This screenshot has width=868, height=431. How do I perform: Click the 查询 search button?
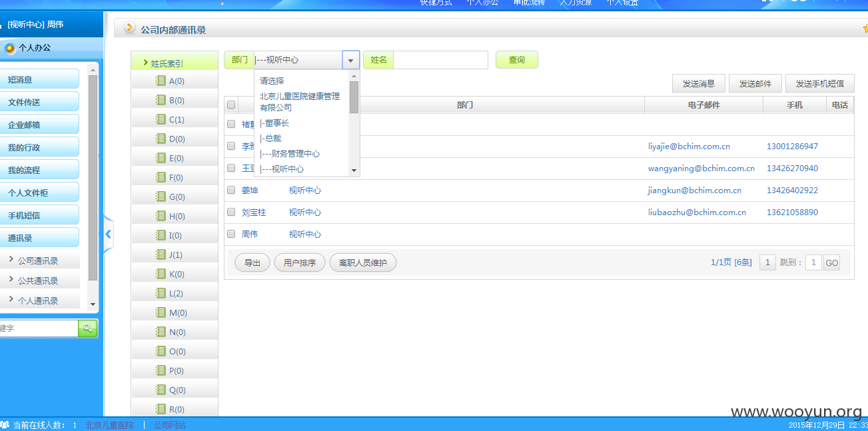(517, 60)
